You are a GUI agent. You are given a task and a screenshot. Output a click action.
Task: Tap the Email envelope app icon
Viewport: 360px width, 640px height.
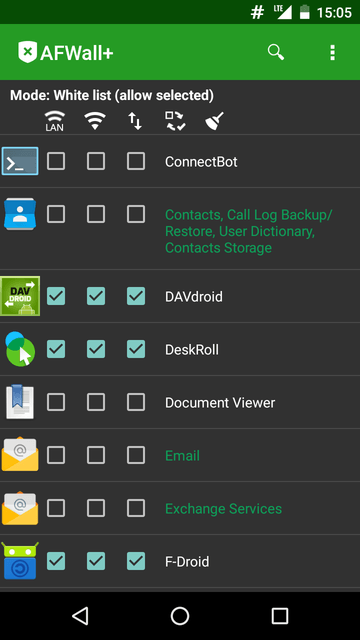click(20, 454)
